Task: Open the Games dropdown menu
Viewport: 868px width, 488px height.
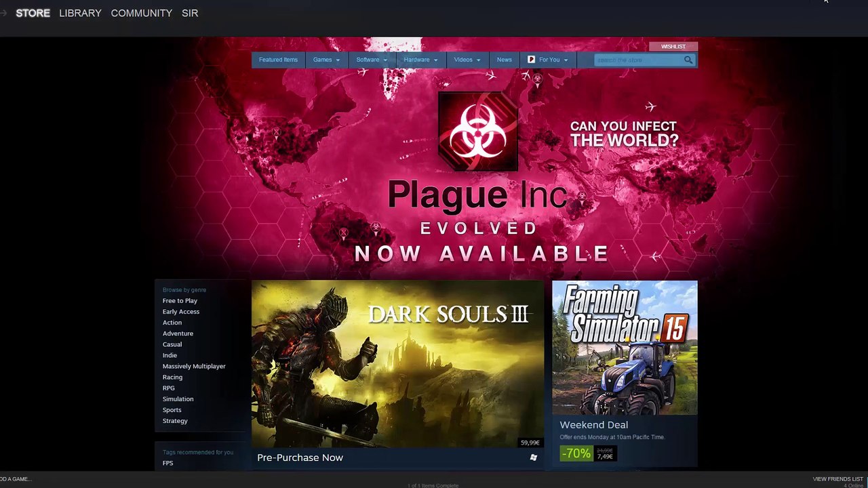Action: [x=326, y=60]
